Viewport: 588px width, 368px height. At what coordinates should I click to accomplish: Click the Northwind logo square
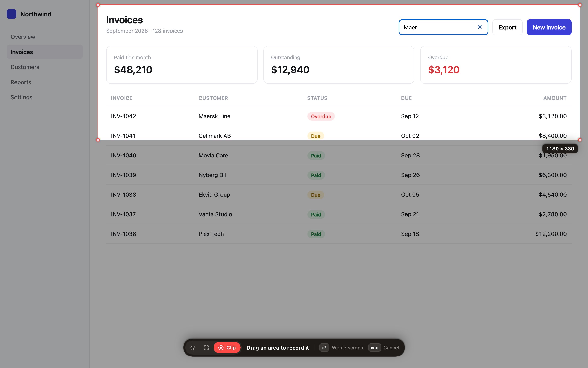[11, 14]
